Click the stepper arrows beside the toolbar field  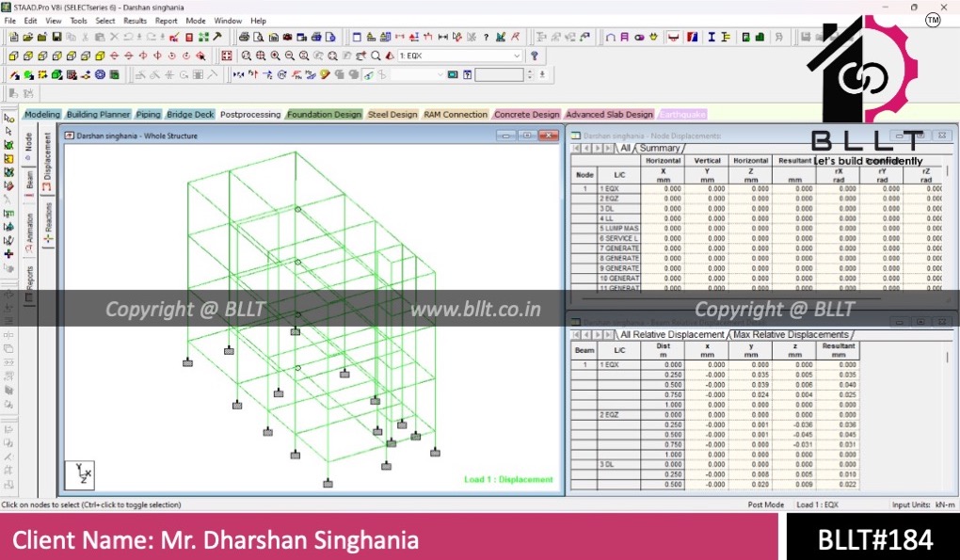(x=530, y=74)
